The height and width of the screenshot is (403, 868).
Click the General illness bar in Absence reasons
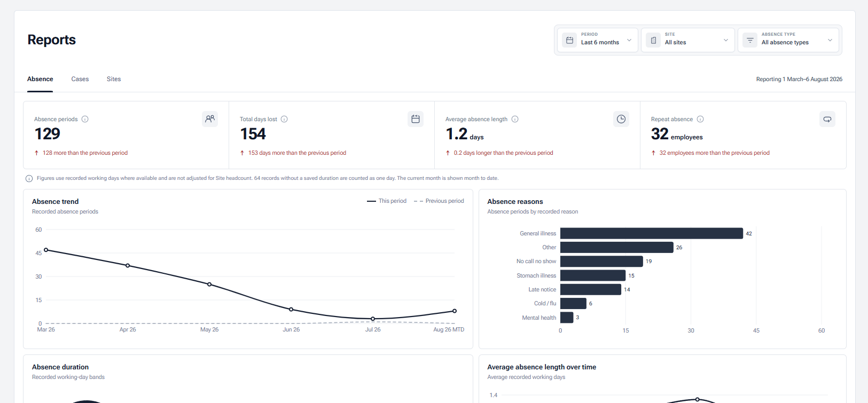(652, 233)
